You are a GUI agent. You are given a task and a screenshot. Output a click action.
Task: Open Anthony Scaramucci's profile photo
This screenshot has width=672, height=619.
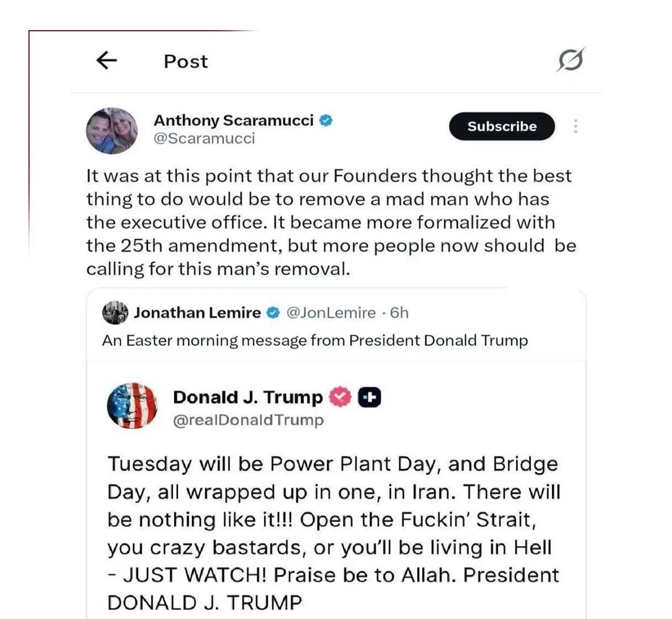[112, 131]
